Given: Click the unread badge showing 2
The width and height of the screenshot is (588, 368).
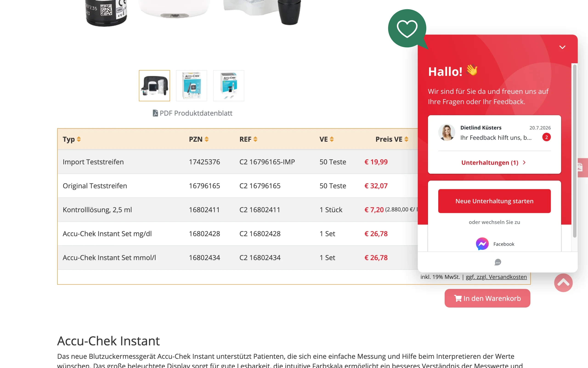Looking at the screenshot, I should (546, 137).
